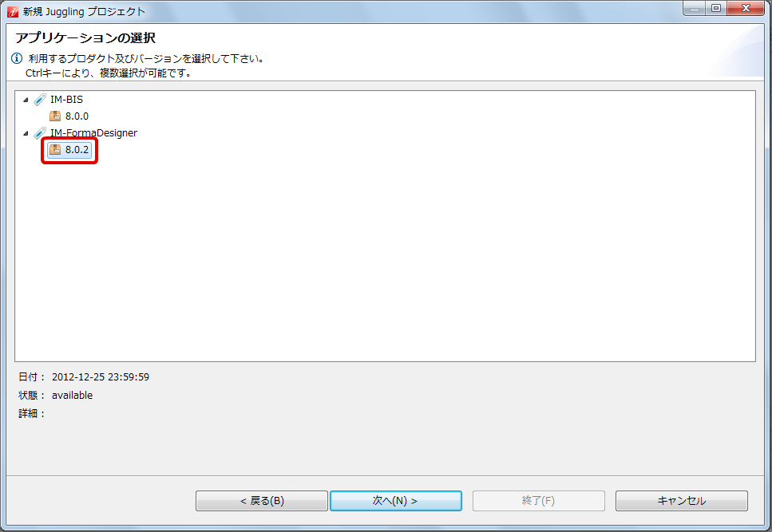Go back with the 戻る(B) button
772x532 pixels.
[x=262, y=501]
